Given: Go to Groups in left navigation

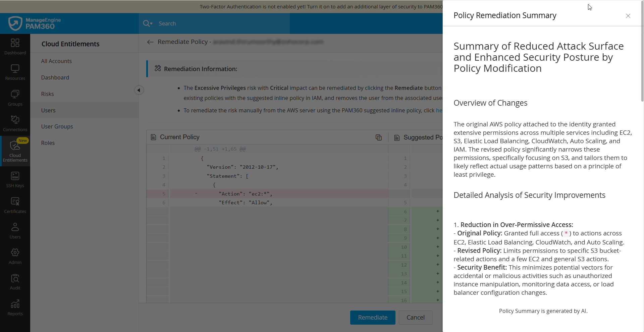Looking at the screenshot, I should coord(15,98).
